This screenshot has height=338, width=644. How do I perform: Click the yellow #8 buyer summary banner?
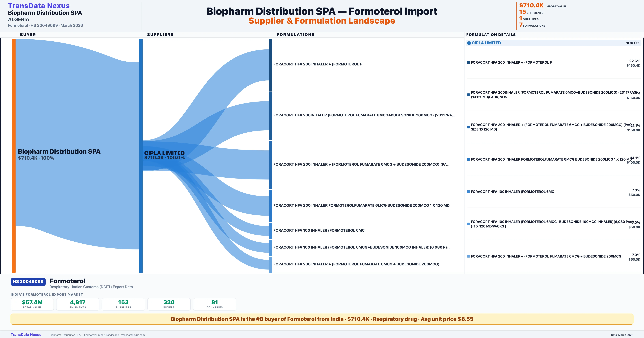click(322, 319)
